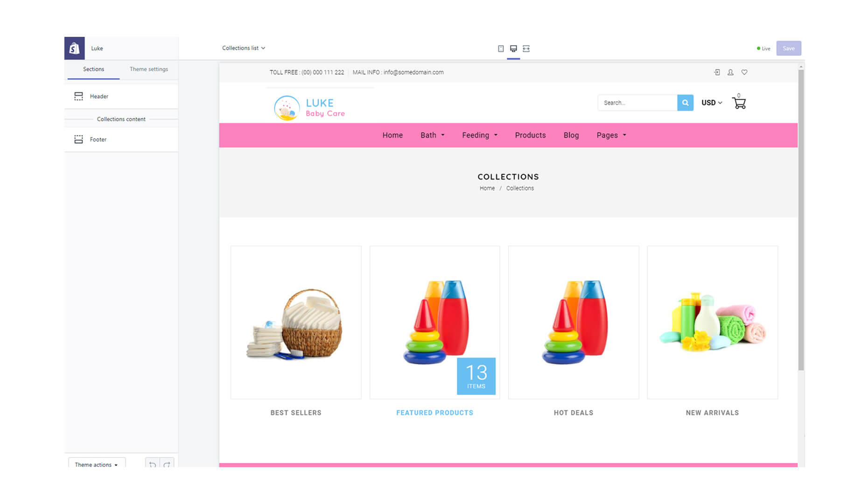
Task: Click the blue search magnifier button
Action: (685, 103)
